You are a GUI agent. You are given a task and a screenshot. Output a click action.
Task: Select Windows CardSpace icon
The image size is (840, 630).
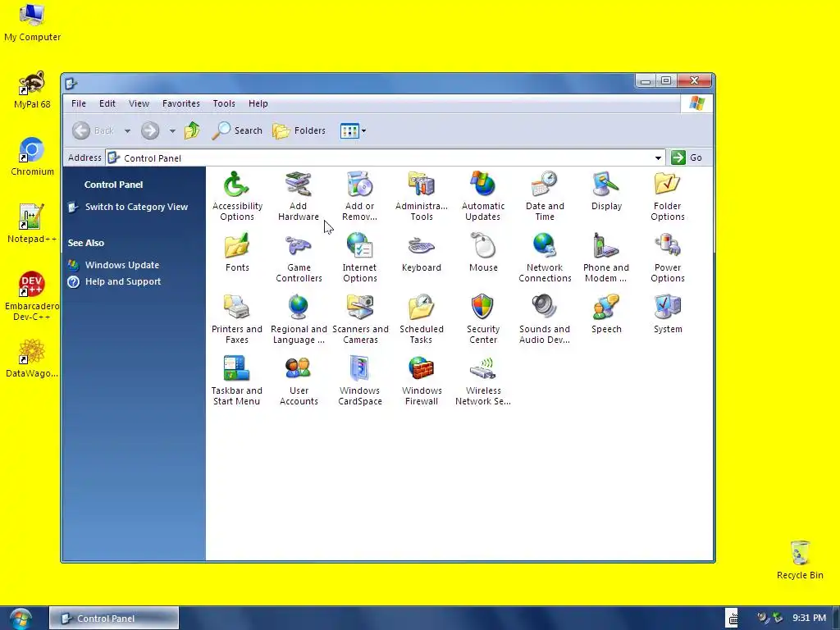pos(359,381)
